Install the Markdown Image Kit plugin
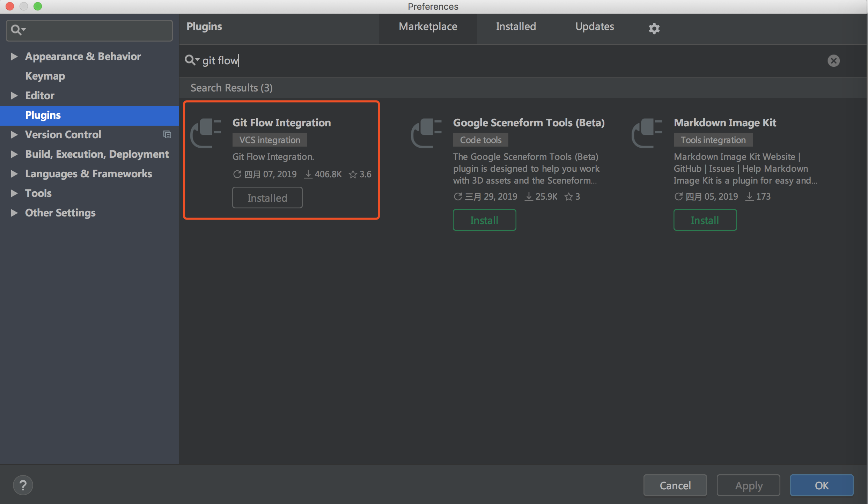Image resolution: width=868 pixels, height=504 pixels. click(705, 220)
